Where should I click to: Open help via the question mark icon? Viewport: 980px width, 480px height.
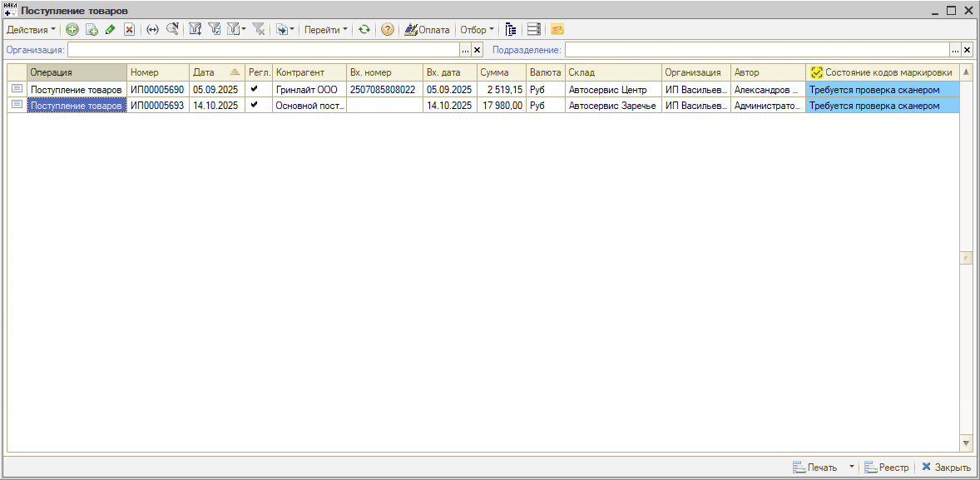(387, 30)
